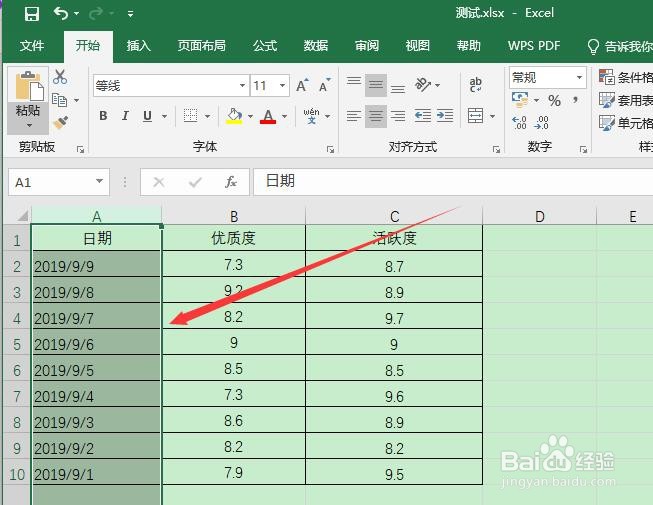Screen dimensions: 653x505
Task: Click the 告诉我 Tell Me search box
Action: point(620,46)
